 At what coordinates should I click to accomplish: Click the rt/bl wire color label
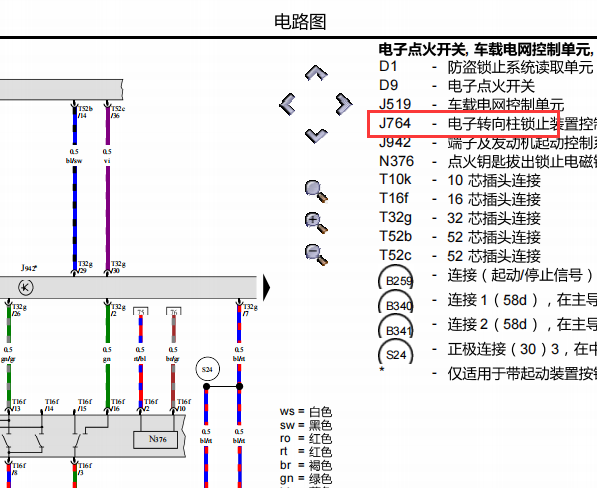coord(140,359)
